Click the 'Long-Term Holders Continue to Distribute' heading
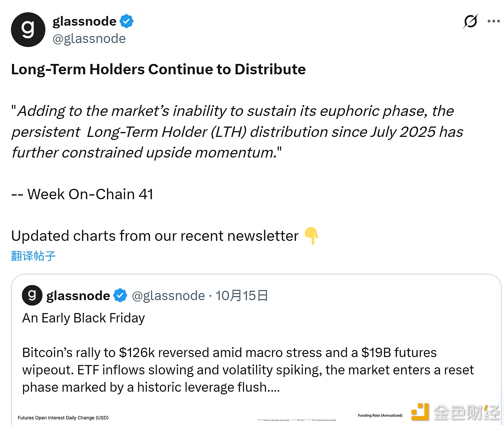 (158, 69)
